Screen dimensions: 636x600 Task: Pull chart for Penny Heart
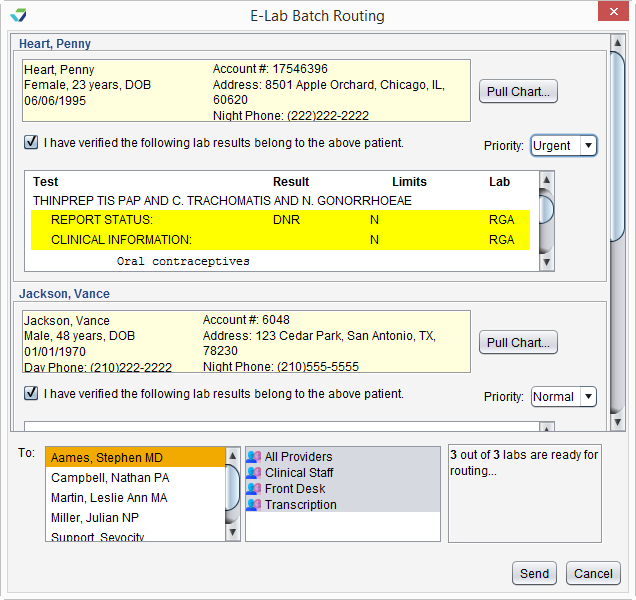pos(518,92)
